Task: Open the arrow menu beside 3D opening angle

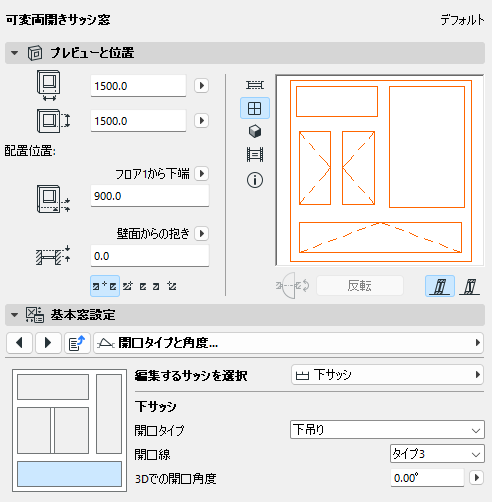Action: coord(477,478)
